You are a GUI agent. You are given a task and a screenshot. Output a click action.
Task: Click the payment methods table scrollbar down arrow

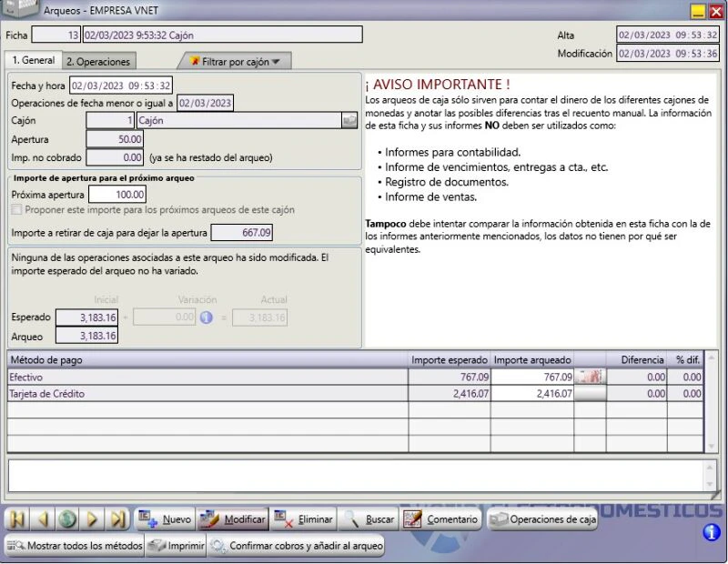click(711, 446)
